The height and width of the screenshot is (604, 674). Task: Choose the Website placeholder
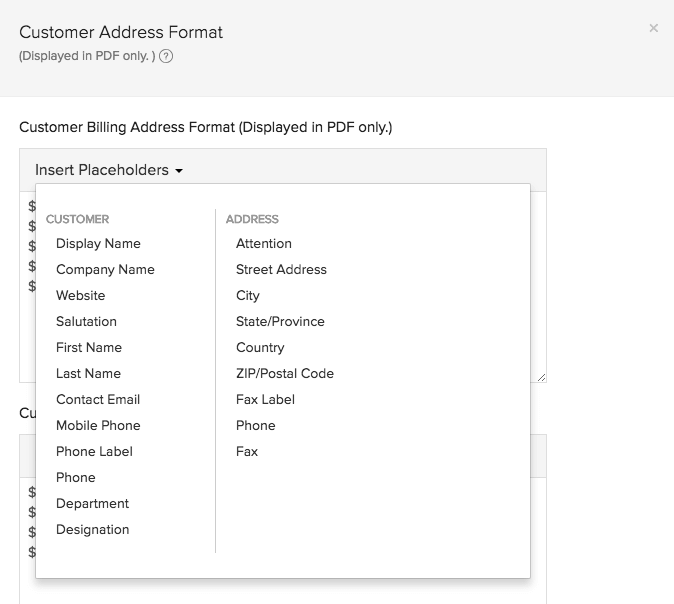[x=80, y=295]
